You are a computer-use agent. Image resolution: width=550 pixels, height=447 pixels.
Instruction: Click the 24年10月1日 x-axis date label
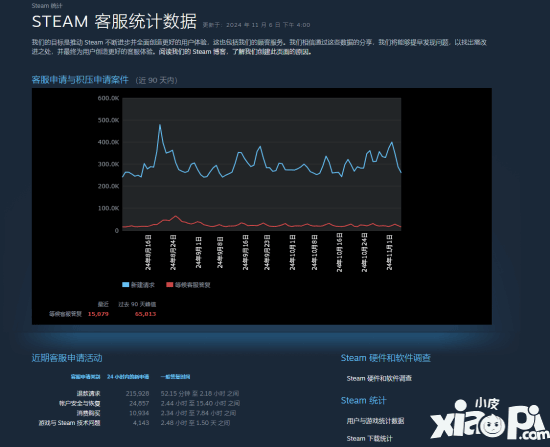tap(293, 253)
